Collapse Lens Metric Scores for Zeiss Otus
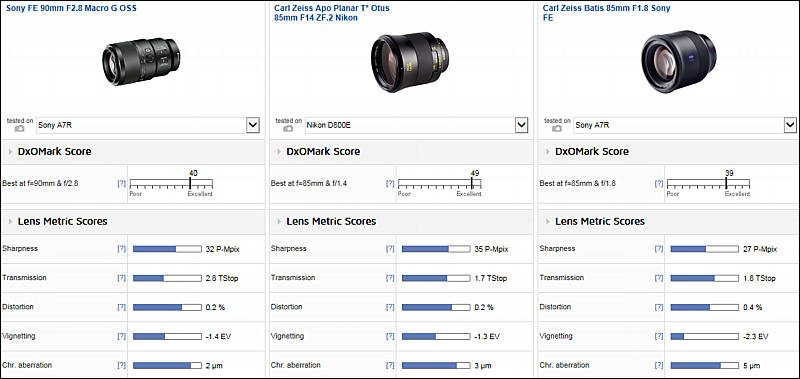 pyautogui.click(x=279, y=221)
